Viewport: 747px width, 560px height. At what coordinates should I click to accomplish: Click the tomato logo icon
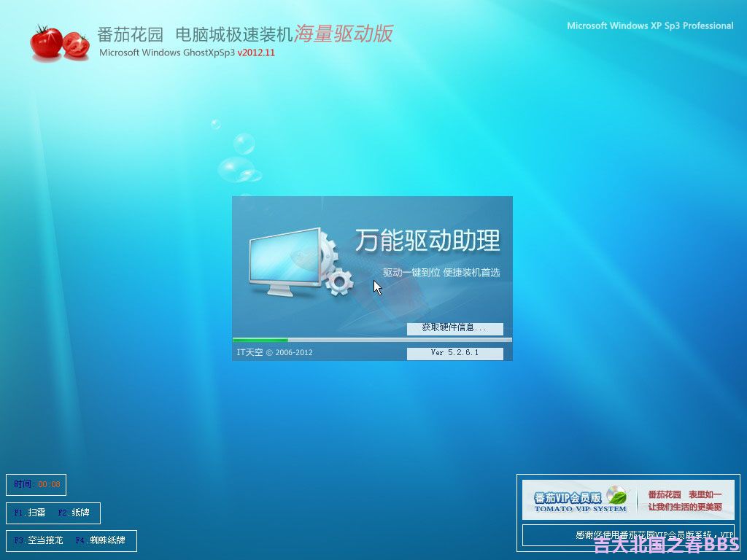(60, 43)
